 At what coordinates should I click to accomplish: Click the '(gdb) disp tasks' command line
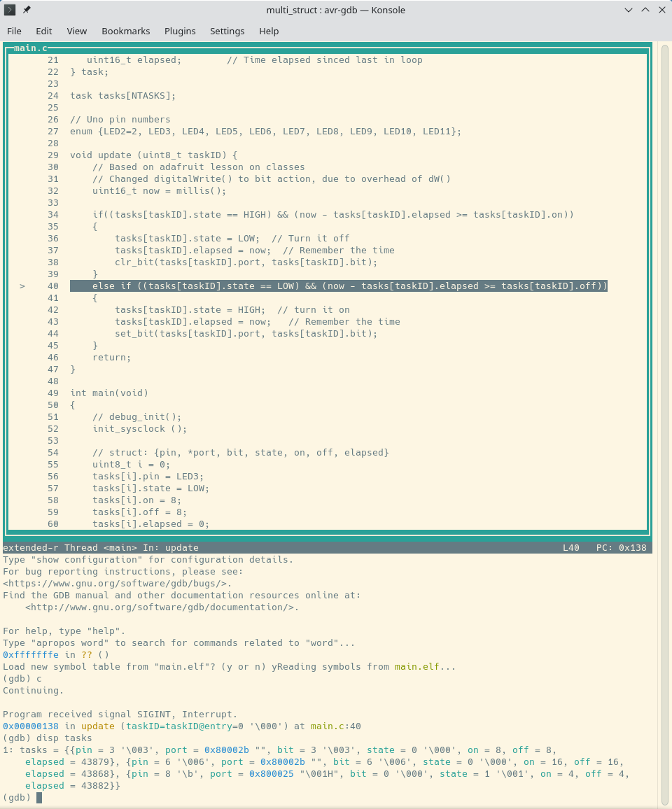pos(48,738)
